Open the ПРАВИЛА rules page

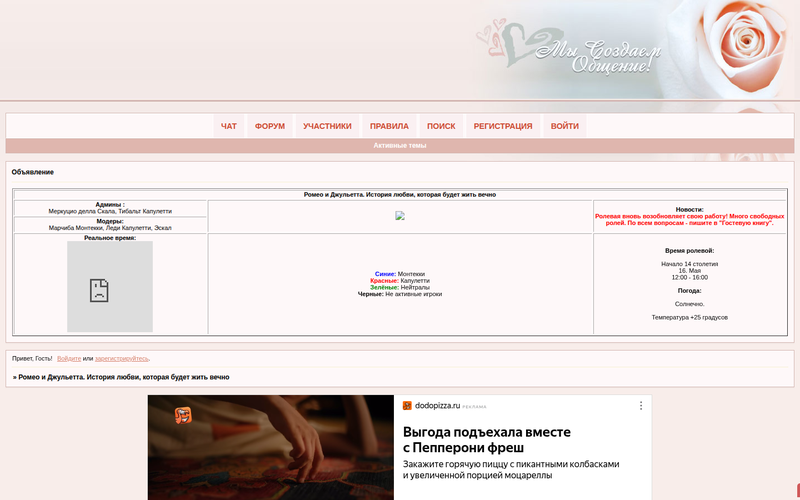point(389,126)
